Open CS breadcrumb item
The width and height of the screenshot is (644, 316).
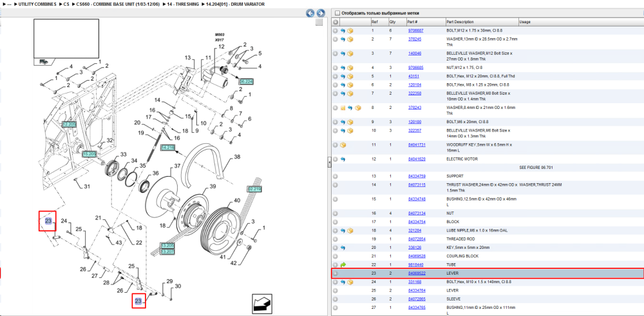point(66,4)
